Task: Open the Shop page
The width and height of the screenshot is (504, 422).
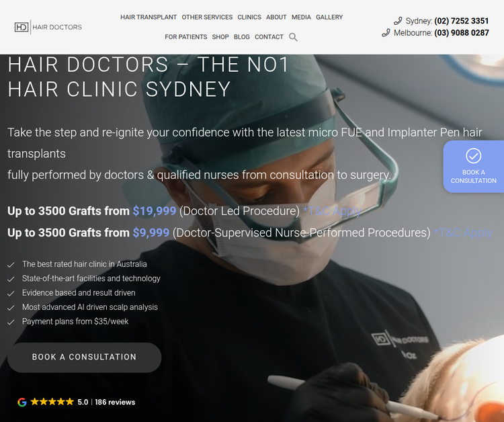Action: point(220,37)
